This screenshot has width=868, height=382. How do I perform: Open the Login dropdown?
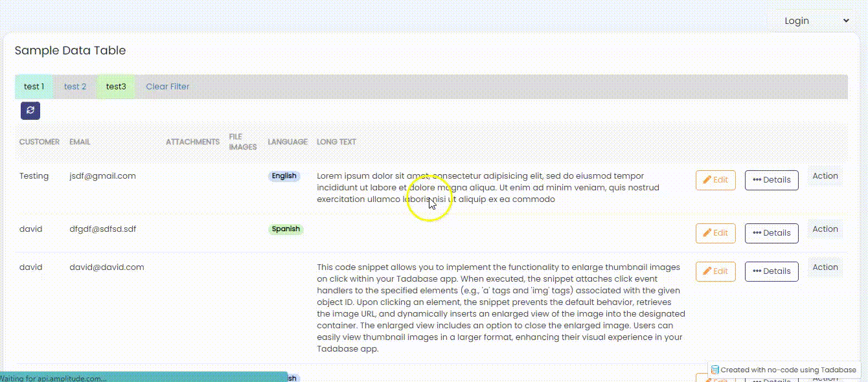tap(815, 21)
